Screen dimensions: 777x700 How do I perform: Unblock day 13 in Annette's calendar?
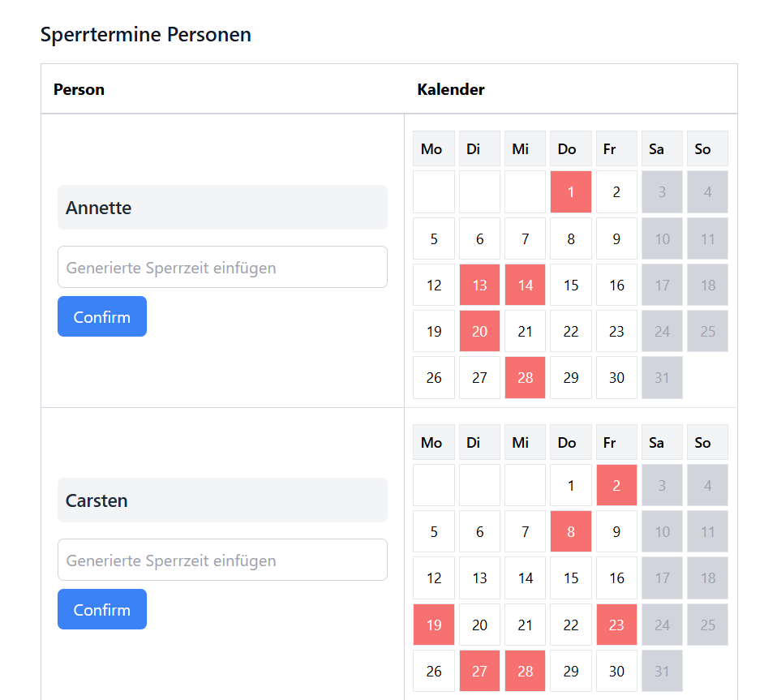pyautogui.click(x=479, y=285)
